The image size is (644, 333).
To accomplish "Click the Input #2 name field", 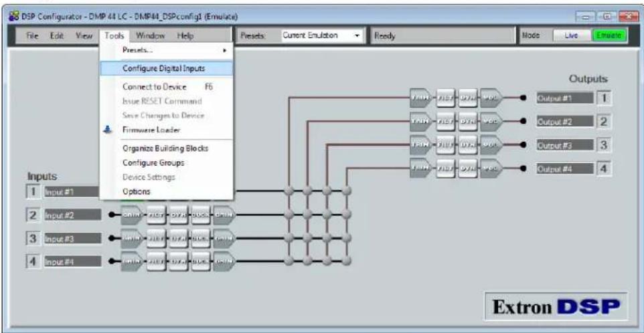I will [72, 215].
